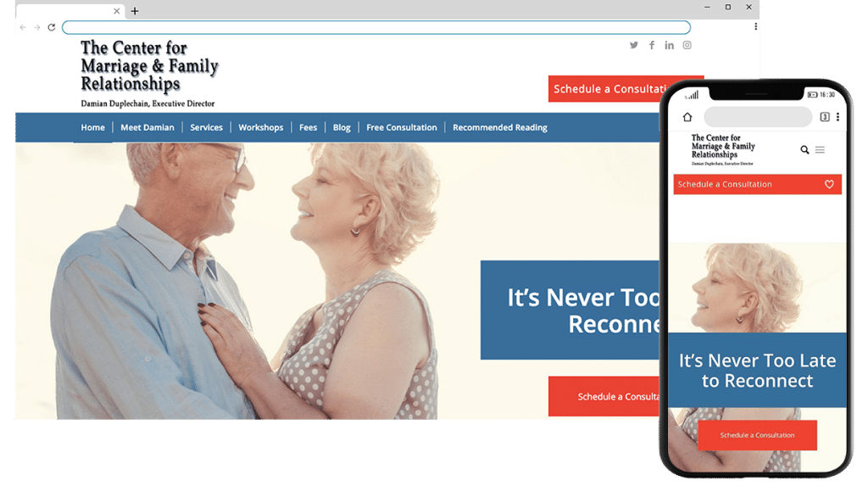The width and height of the screenshot is (868, 492).
Task: Open the Facebook social link icon
Action: 652,45
